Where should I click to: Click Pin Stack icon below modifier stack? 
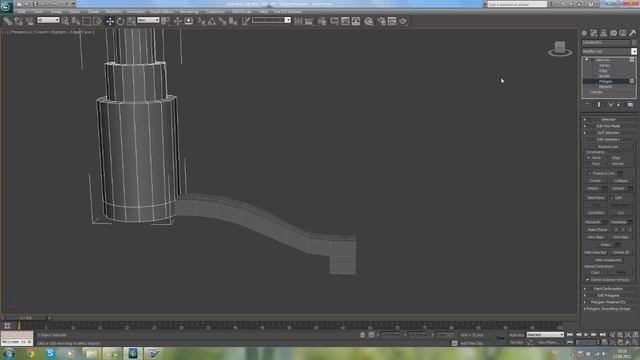pos(587,104)
